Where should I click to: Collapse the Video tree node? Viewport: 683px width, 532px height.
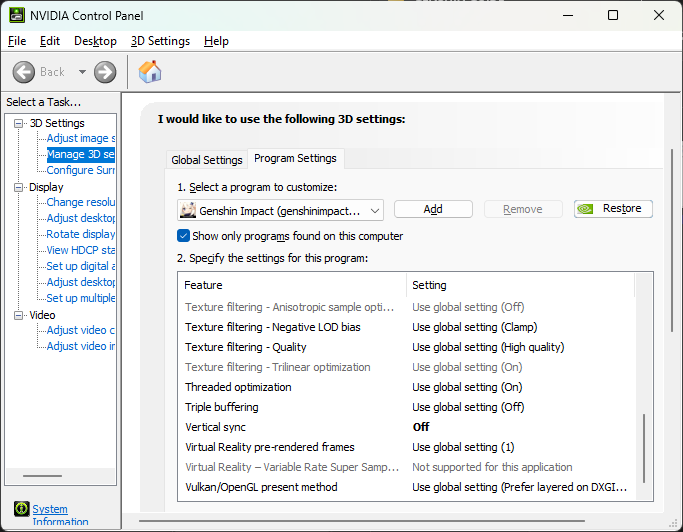tap(18, 315)
